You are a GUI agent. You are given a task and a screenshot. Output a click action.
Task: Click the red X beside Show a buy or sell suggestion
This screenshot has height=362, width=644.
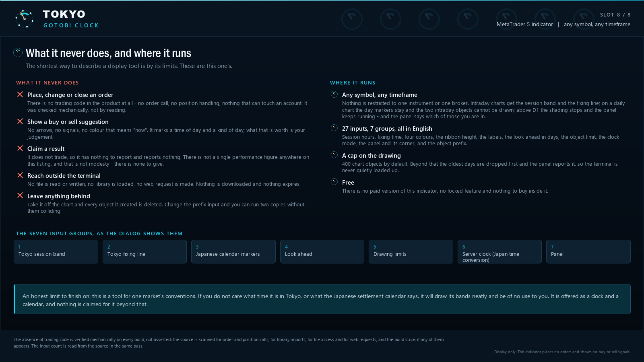click(20, 121)
